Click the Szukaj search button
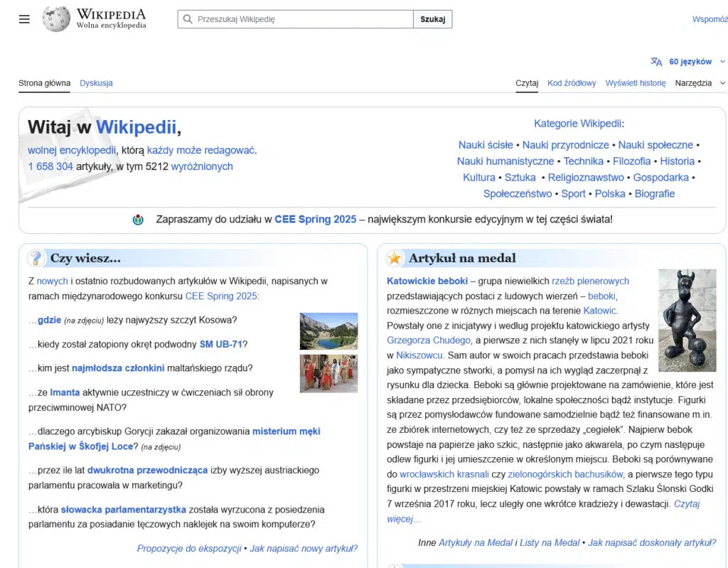 433,19
